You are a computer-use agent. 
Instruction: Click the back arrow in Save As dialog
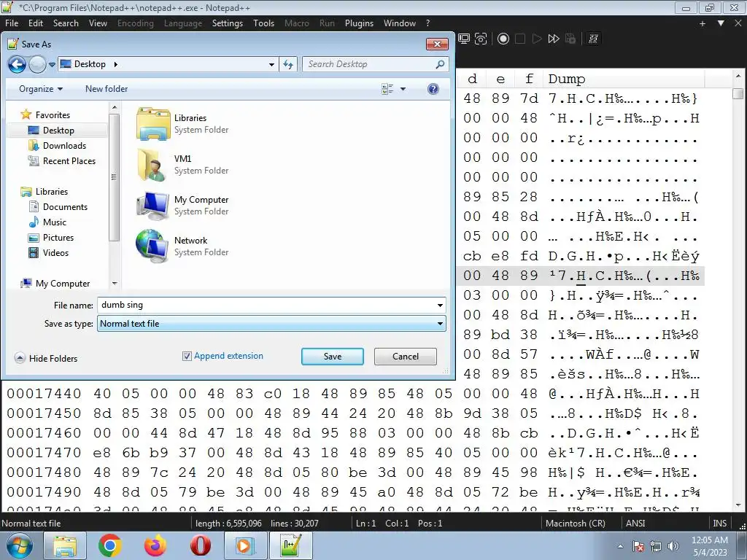click(18, 64)
